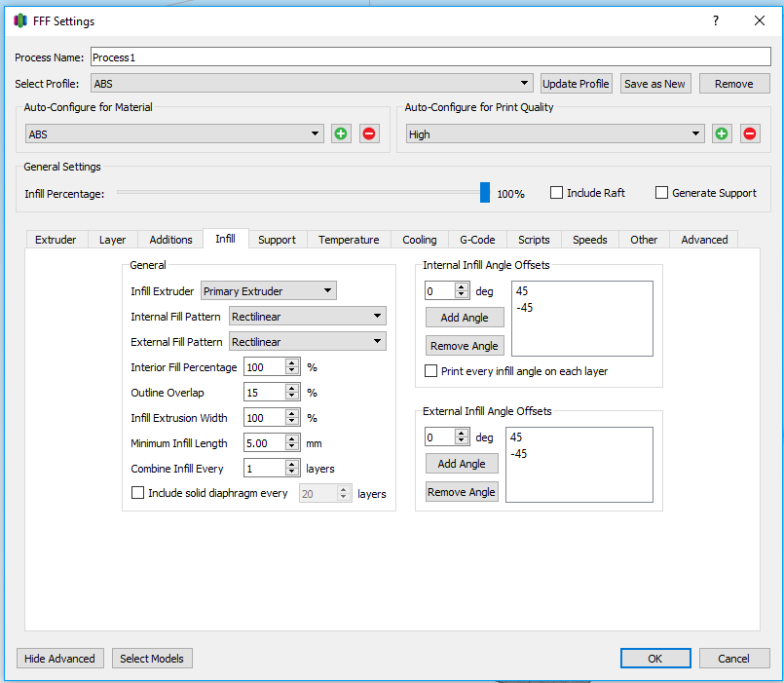Remove ABS material with red minus icon
784x683 pixels.
tap(369, 133)
